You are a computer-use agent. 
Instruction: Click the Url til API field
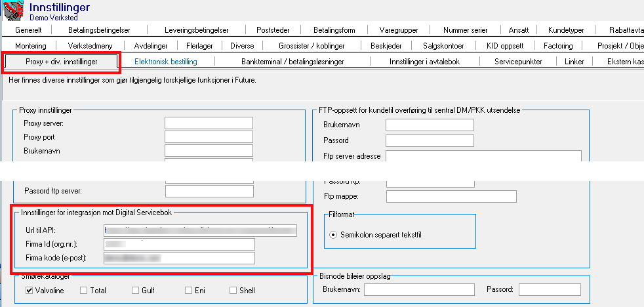coord(200,230)
